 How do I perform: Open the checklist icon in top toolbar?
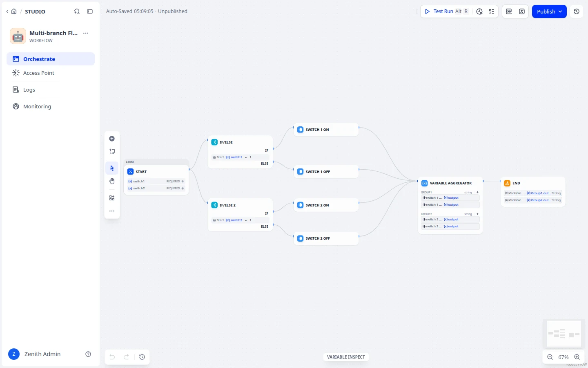(492, 11)
